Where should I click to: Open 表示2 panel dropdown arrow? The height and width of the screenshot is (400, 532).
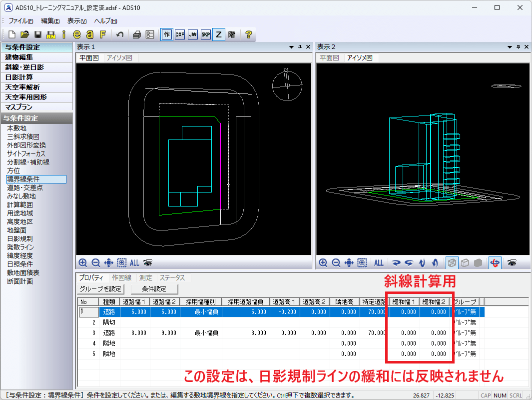tap(510, 47)
